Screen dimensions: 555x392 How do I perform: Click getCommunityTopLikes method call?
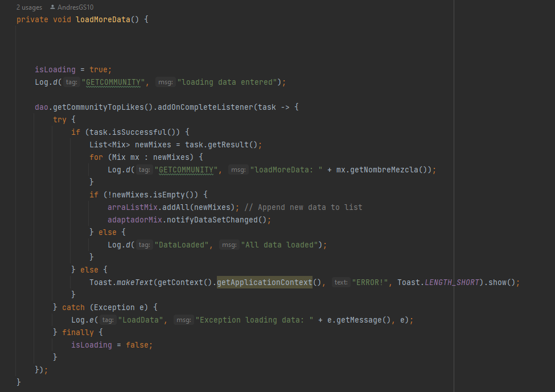click(x=103, y=107)
